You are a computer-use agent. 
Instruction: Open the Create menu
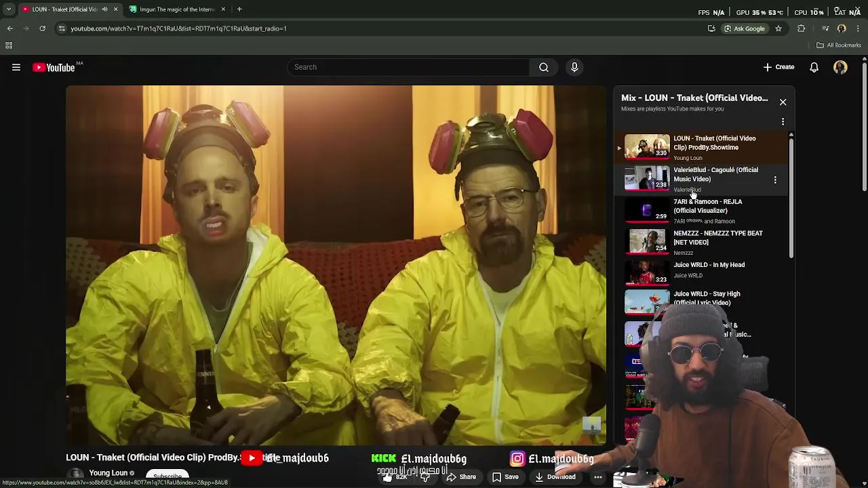click(x=778, y=67)
